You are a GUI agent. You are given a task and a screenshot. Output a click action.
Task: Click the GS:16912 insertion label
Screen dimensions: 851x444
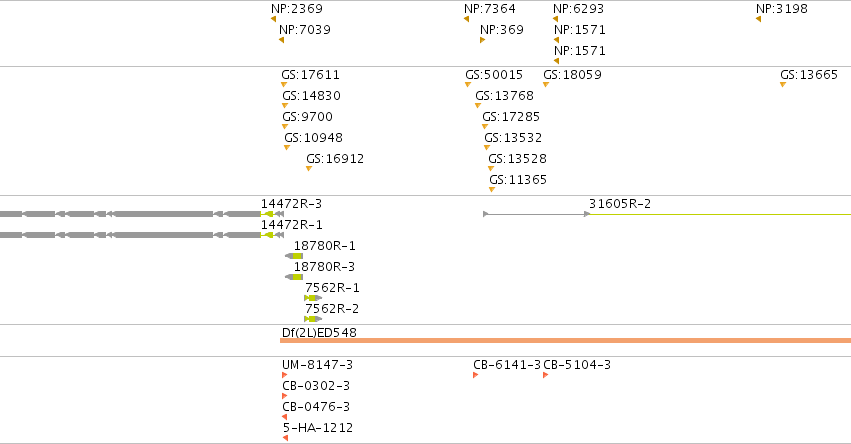(x=335, y=159)
